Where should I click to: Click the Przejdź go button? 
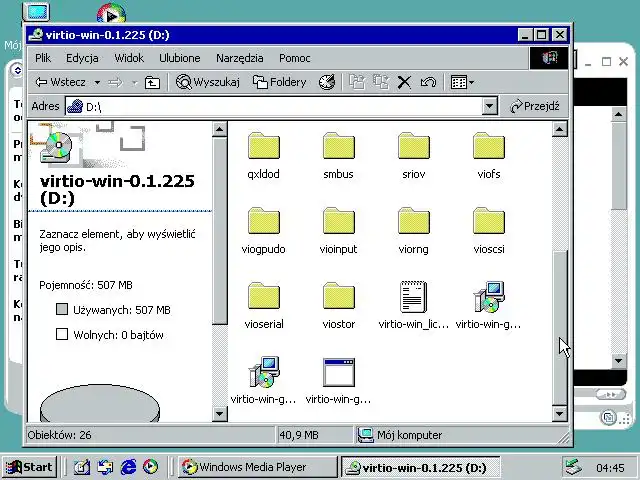[534, 106]
